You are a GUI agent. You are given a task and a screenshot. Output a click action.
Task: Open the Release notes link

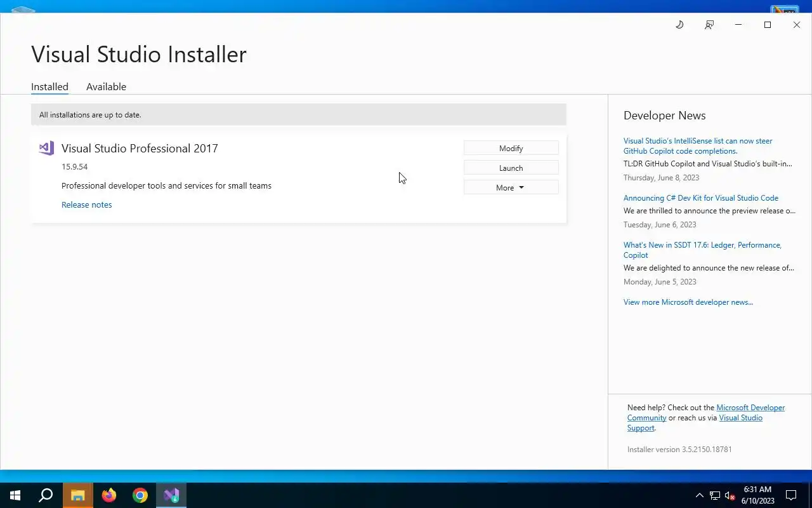(x=87, y=204)
